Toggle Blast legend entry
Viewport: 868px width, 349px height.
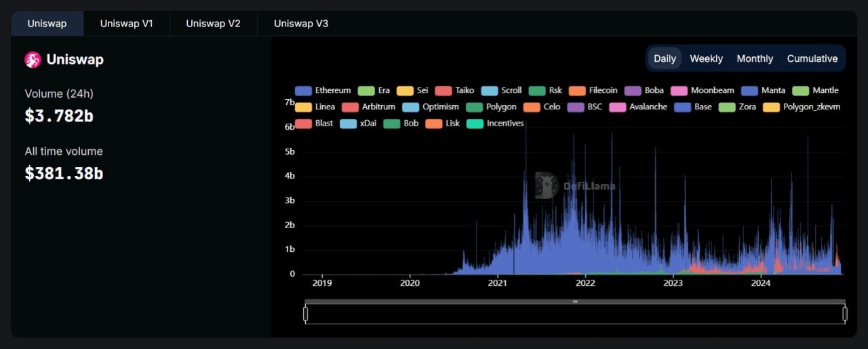(x=314, y=123)
